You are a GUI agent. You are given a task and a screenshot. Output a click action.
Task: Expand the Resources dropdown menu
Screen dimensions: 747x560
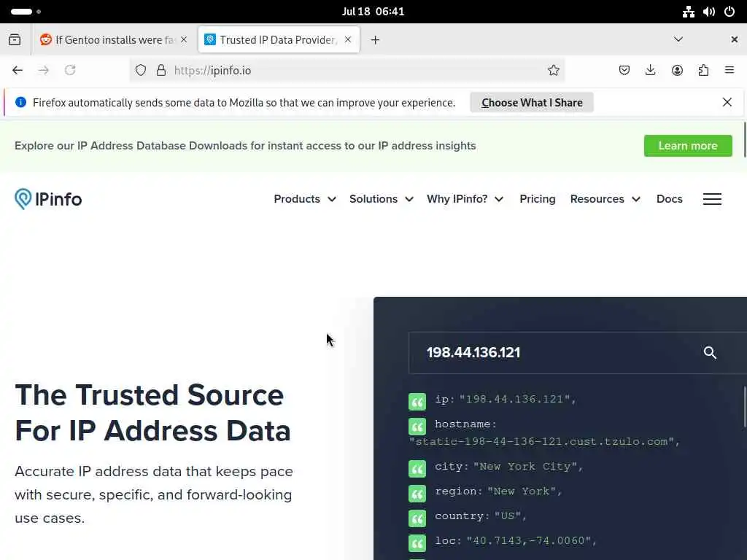tap(605, 199)
